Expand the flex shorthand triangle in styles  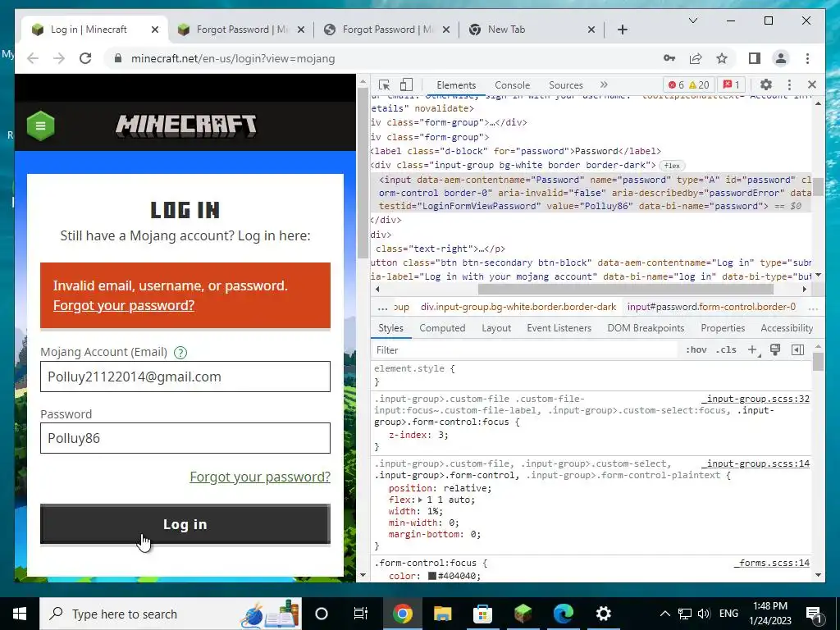click(421, 500)
